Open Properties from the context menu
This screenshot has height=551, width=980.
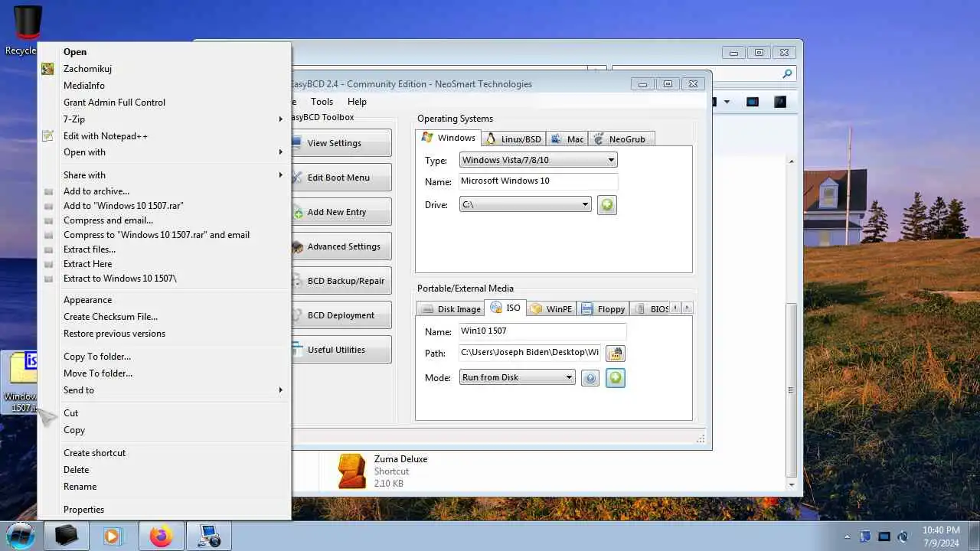164,510
